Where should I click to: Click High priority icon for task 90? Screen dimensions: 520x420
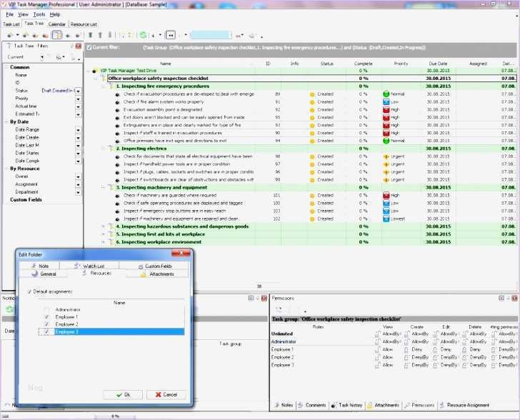pyautogui.click(x=386, y=133)
